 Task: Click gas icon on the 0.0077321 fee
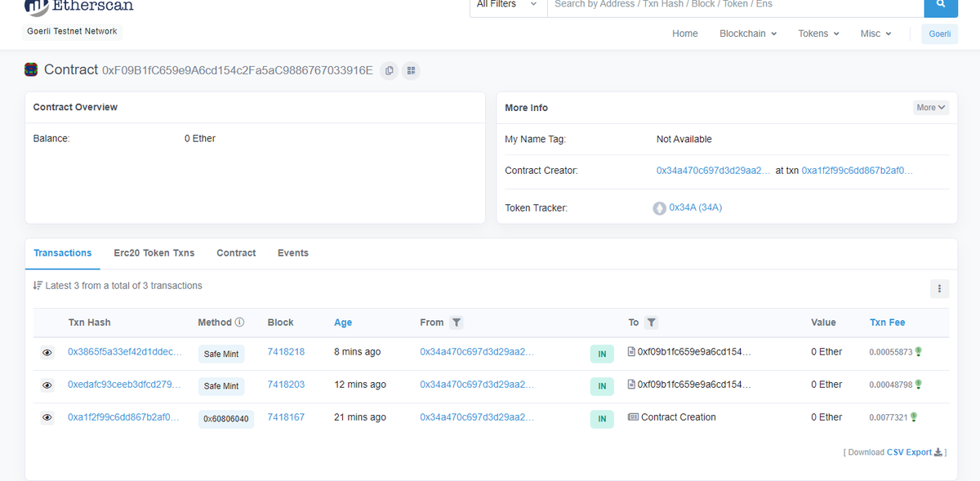913,417
